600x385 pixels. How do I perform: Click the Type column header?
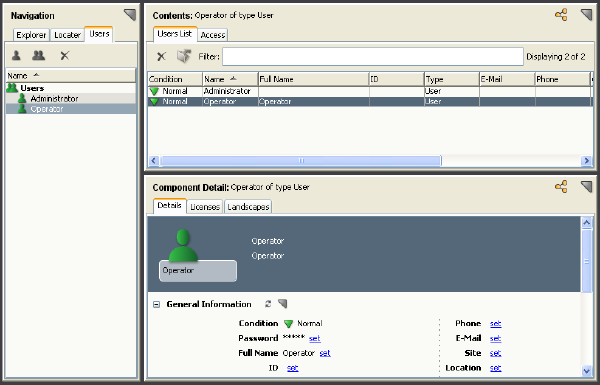tap(452, 79)
